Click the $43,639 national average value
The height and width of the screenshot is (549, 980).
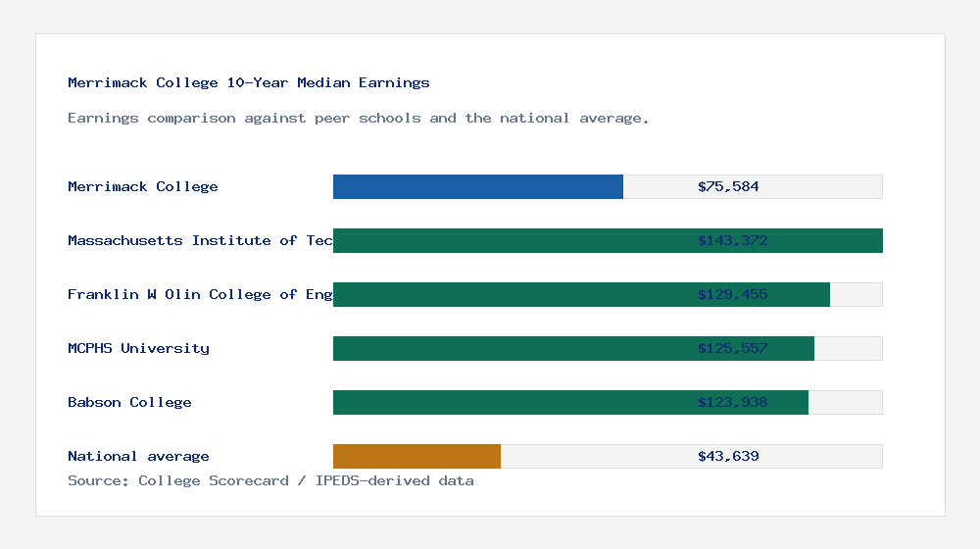(728, 456)
